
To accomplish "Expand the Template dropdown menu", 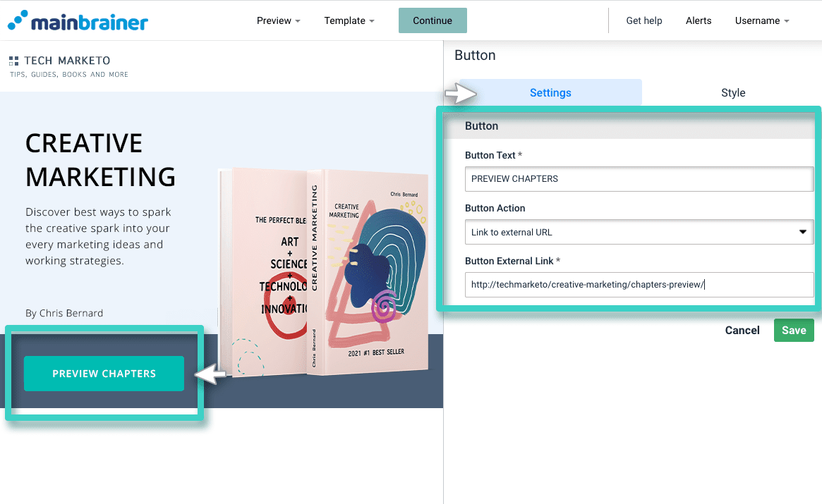I will 349,20.
